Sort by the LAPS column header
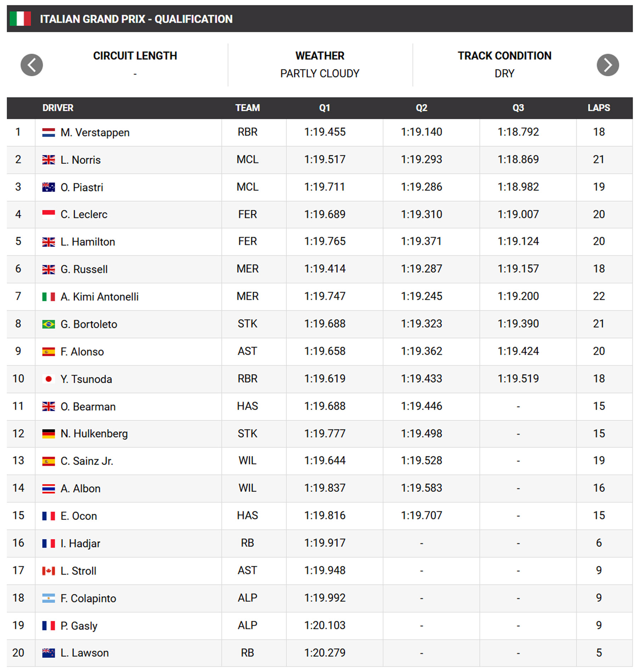The width and height of the screenshot is (638, 672). click(x=598, y=108)
